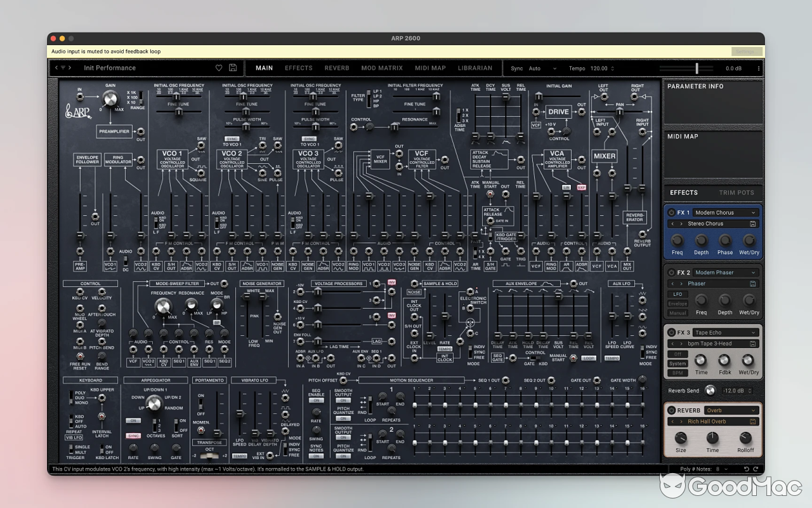Switch to the MOD MATRIX tab
This screenshot has width=812, height=508.
(x=382, y=68)
